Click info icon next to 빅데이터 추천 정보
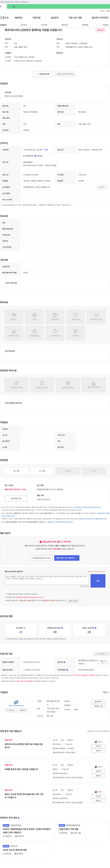This screenshot has width=110, height=868. point(18,818)
